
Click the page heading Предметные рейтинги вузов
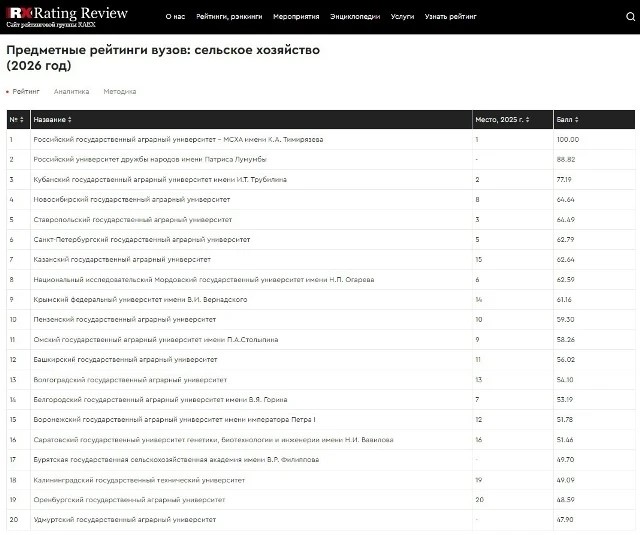pos(163,58)
